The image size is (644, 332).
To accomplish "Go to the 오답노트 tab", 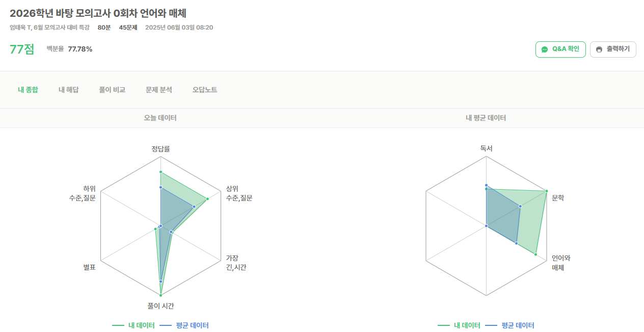I will pos(205,90).
